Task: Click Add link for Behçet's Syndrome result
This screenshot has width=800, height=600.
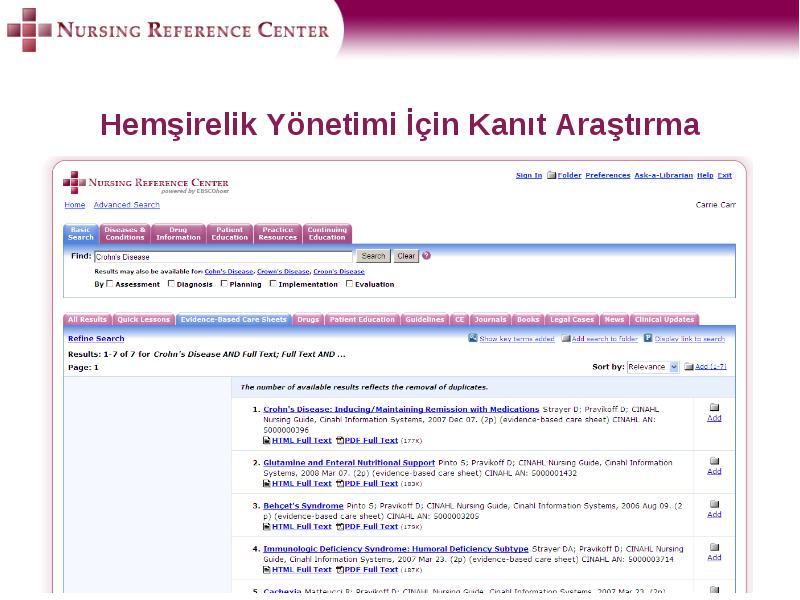Action: [x=714, y=514]
